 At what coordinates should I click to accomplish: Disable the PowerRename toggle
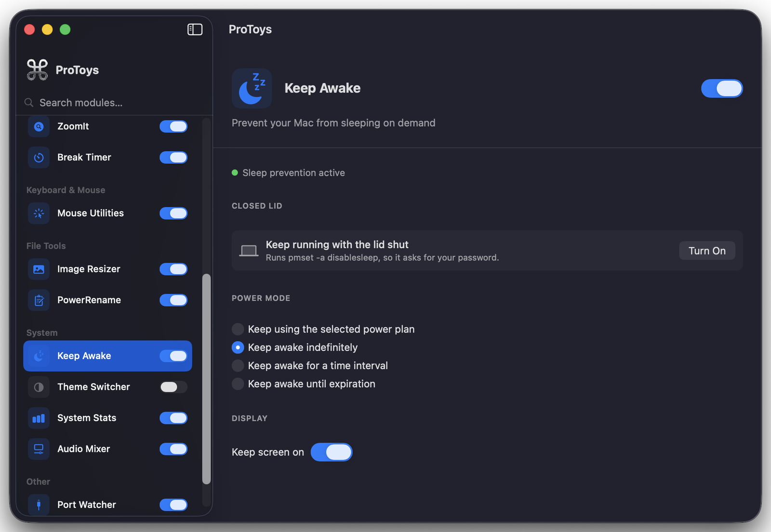click(x=173, y=300)
